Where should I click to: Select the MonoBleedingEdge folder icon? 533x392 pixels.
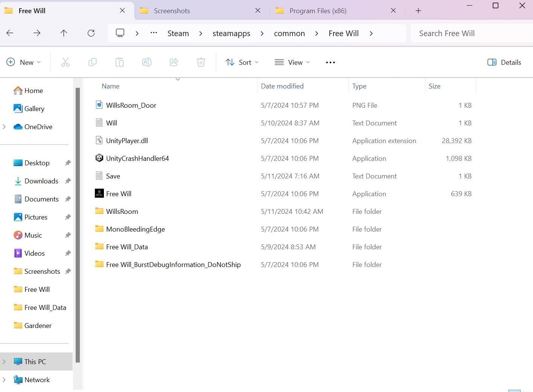(99, 229)
